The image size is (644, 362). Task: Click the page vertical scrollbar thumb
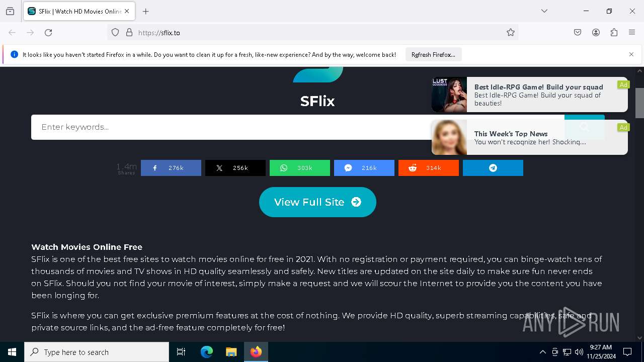[639, 103]
